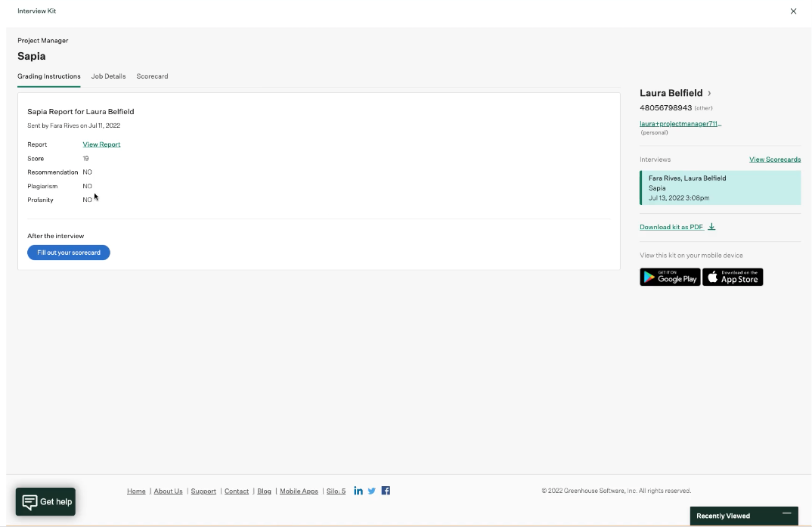The height and width of the screenshot is (527, 812).
Task: Click the 'After the interview' heading
Action: pyautogui.click(x=56, y=236)
